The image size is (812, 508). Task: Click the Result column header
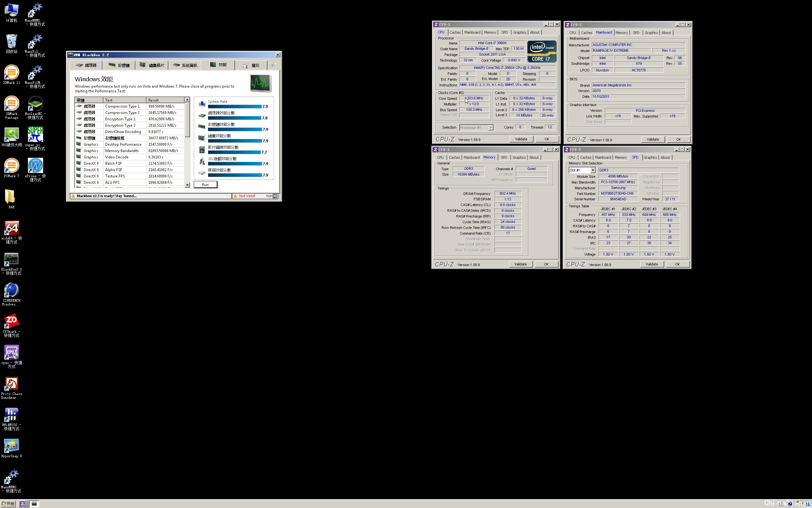click(x=166, y=100)
